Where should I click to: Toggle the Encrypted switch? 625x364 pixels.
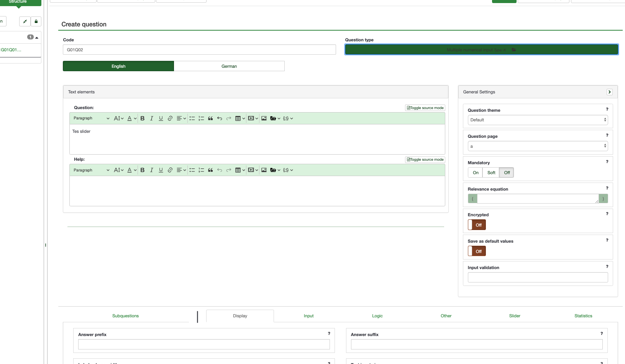point(477,225)
